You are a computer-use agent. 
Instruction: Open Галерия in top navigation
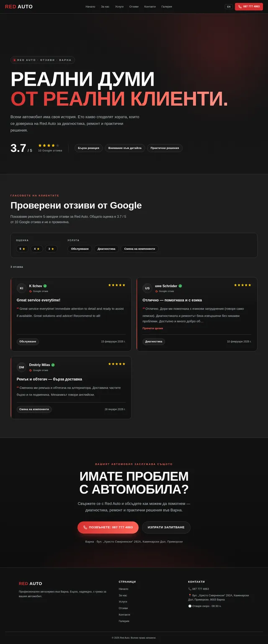(x=167, y=7)
